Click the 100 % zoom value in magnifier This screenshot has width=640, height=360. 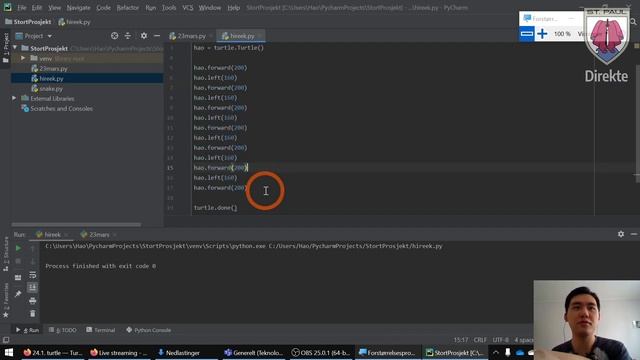562,34
